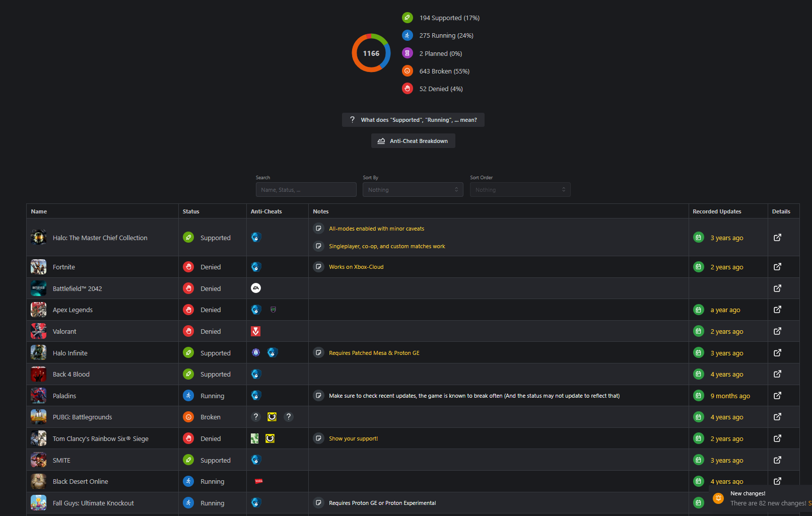
Task: Click the 1166 total games donut chart
Action: (x=371, y=53)
